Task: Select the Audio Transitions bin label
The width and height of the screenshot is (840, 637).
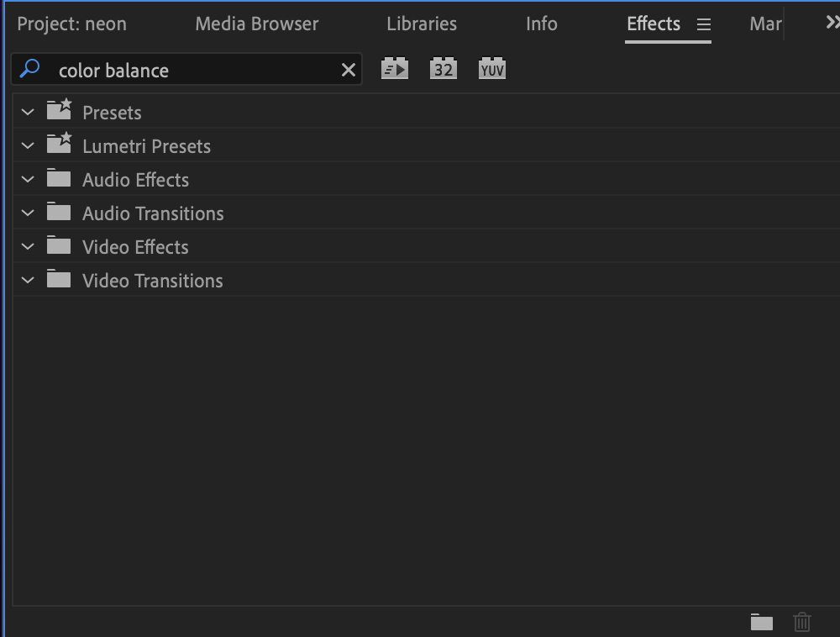Action: [x=153, y=213]
